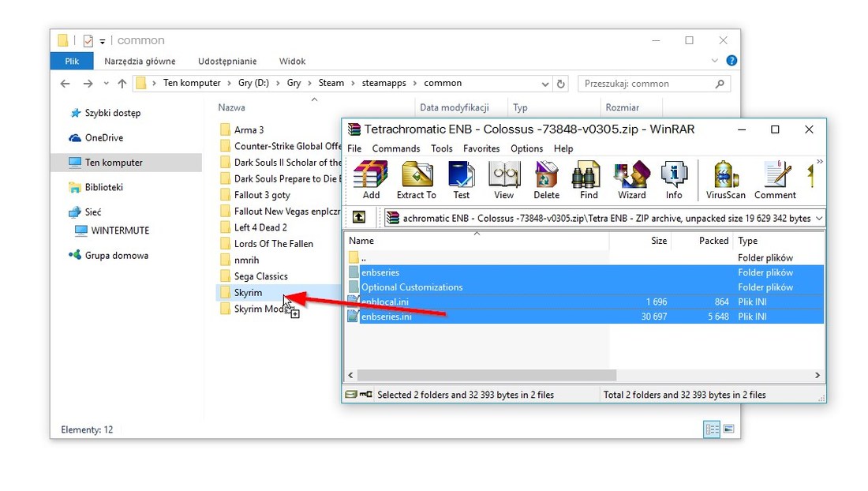Open Explorer help question mark icon
The image size is (868, 491).
[731, 60]
